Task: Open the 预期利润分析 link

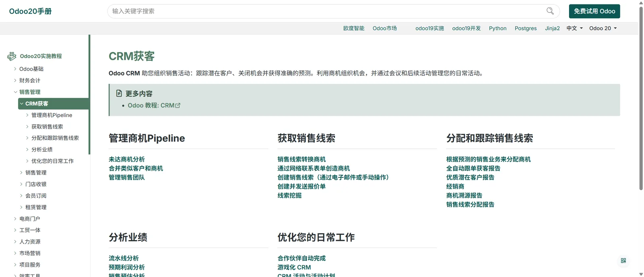Action: pos(127,267)
